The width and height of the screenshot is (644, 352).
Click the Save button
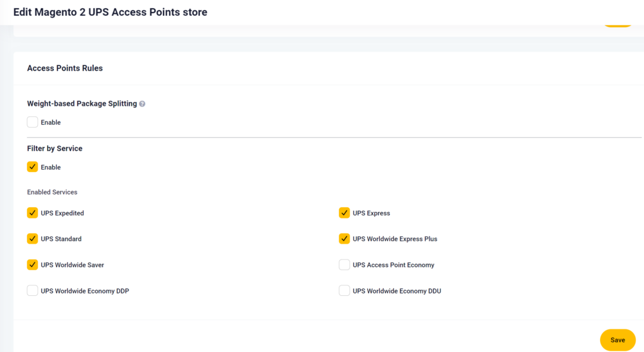(x=618, y=340)
